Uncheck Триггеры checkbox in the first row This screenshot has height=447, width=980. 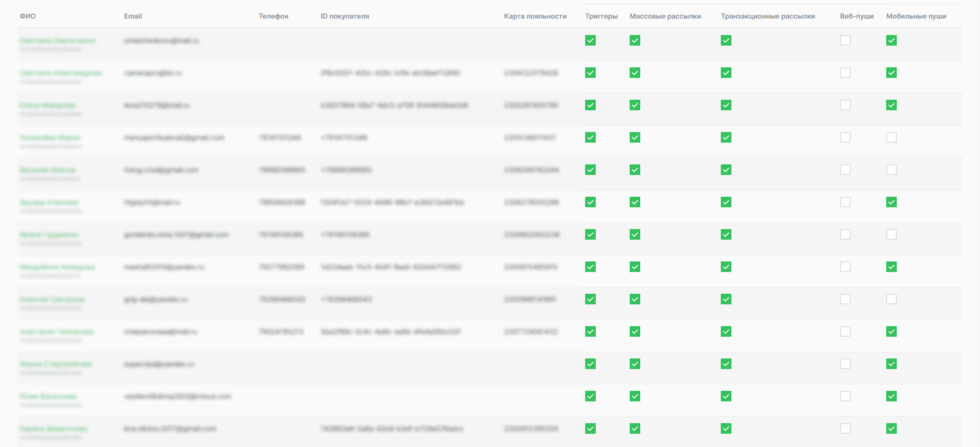pyautogui.click(x=590, y=40)
